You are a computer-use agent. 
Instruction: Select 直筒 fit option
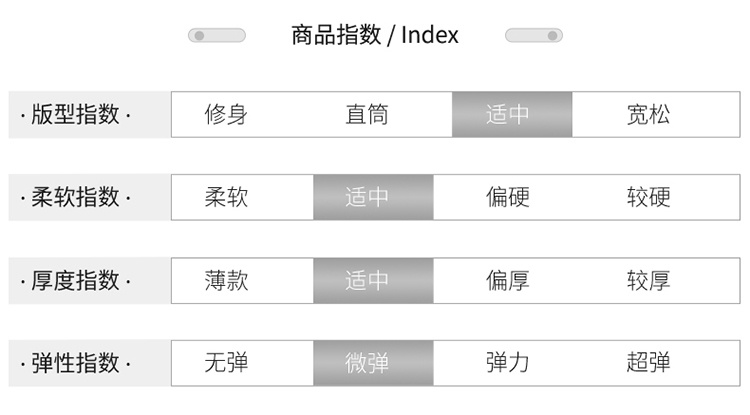367,115
